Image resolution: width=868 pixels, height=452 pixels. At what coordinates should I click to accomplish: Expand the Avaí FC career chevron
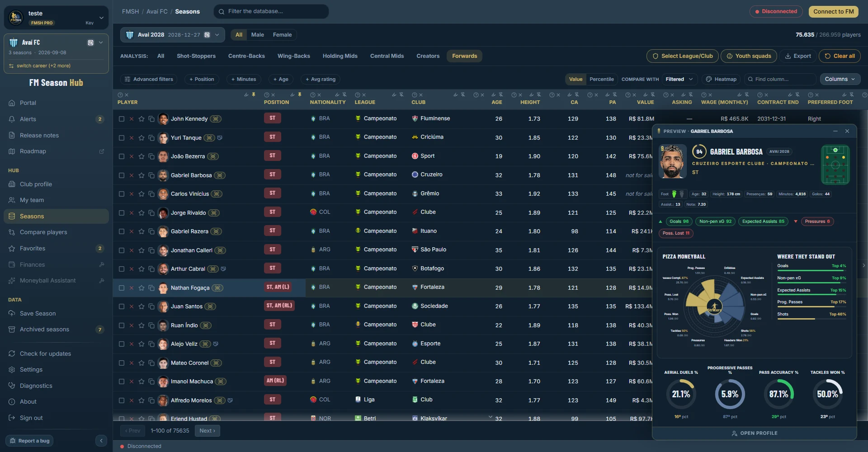[x=101, y=42]
